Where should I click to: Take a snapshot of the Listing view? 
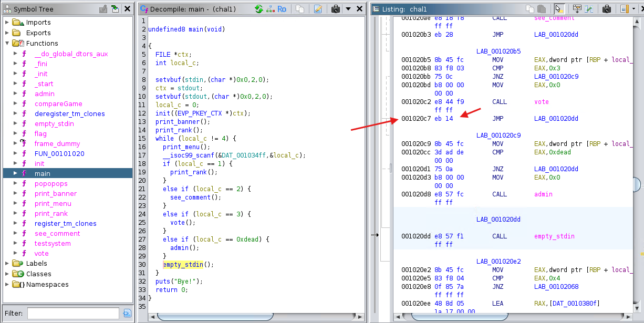point(607,9)
